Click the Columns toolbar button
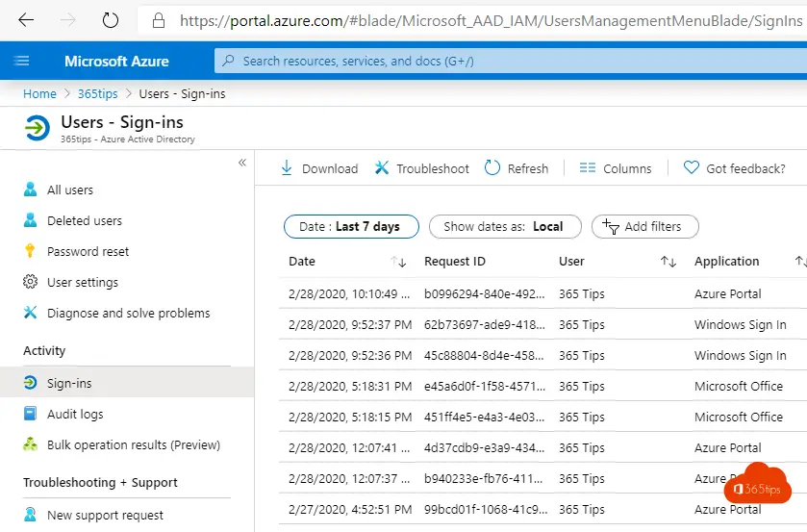Viewport: 807px width, 532px height. pos(616,168)
